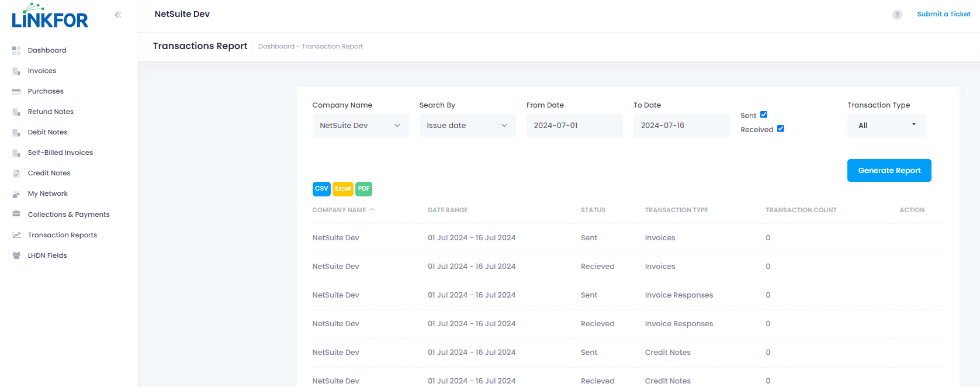Click the Credit Notes document icon
The height and width of the screenshot is (387, 980).
[x=16, y=174]
